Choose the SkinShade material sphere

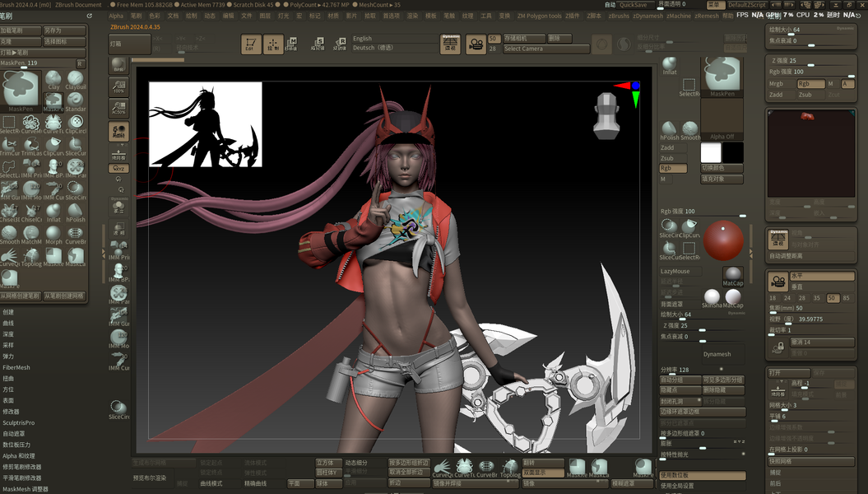[712, 299]
